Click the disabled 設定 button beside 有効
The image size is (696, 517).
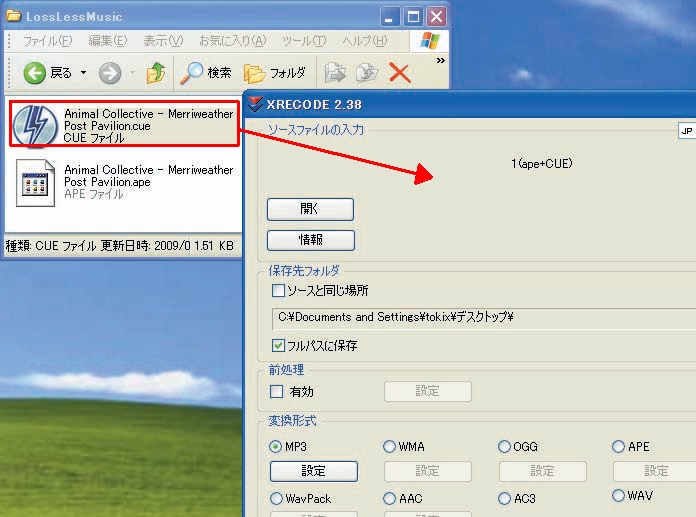tap(427, 391)
